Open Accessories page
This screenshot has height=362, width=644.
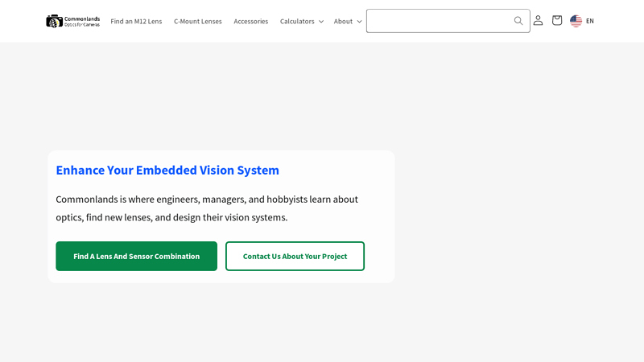[250, 22]
